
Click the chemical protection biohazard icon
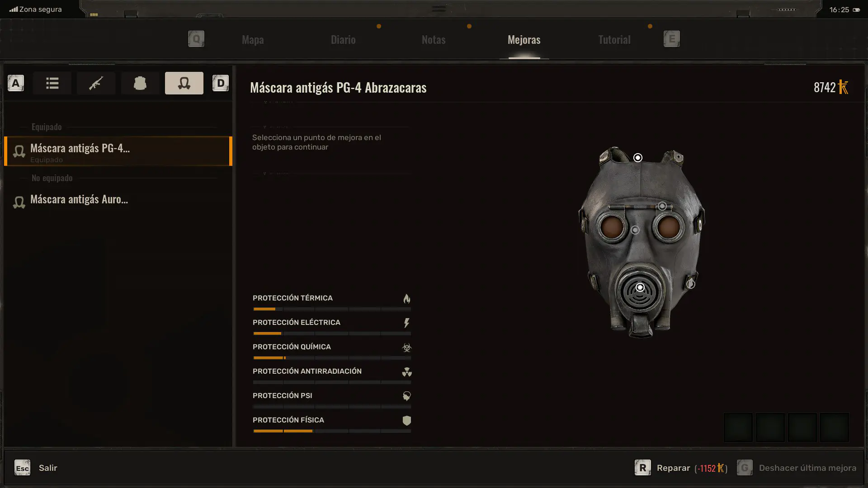(407, 347)
